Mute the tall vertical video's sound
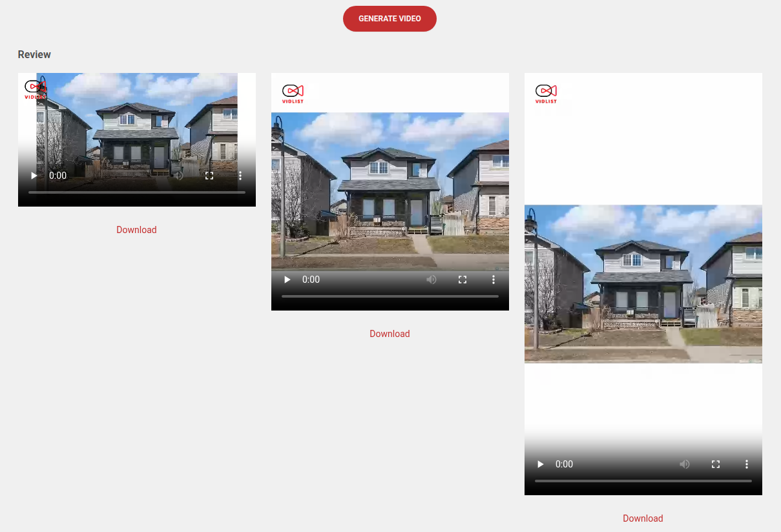 click(x=685, y=464)
